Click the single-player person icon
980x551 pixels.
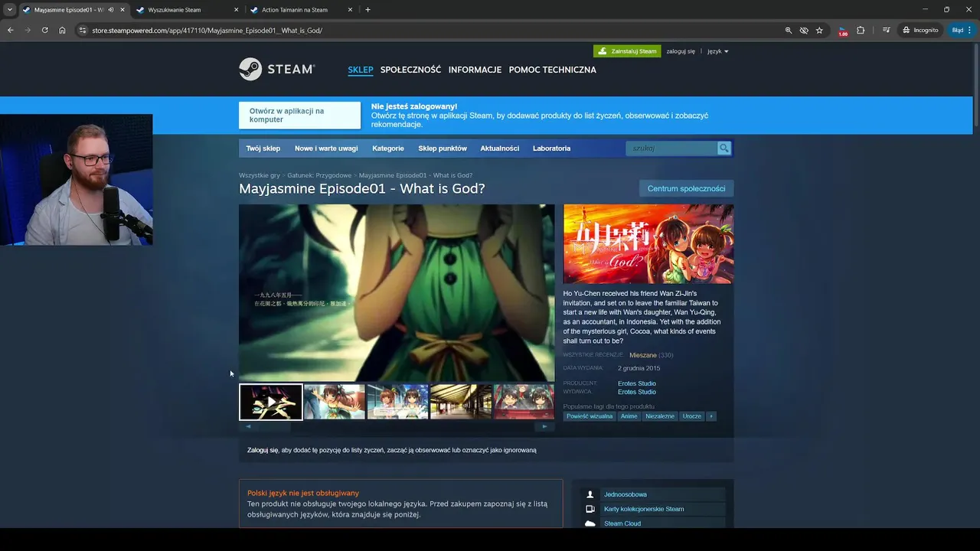pos(590,494)
